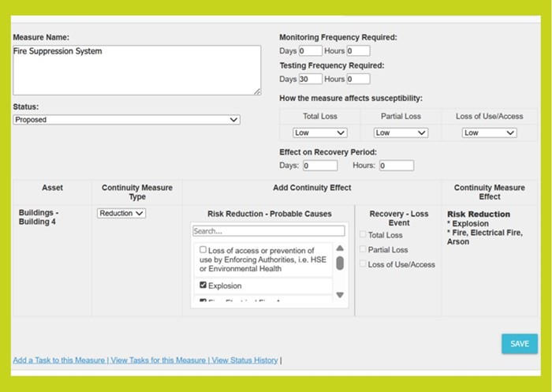The image size is (552, 392).
Task: Click scroll up arrow in causes list
Action: [340, 248]
